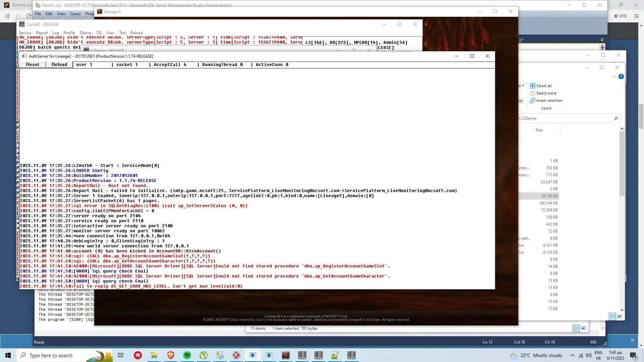
Task: Click the magnifier icon in L2Server search
Action: pyautogui.click(x=616, y=118)
